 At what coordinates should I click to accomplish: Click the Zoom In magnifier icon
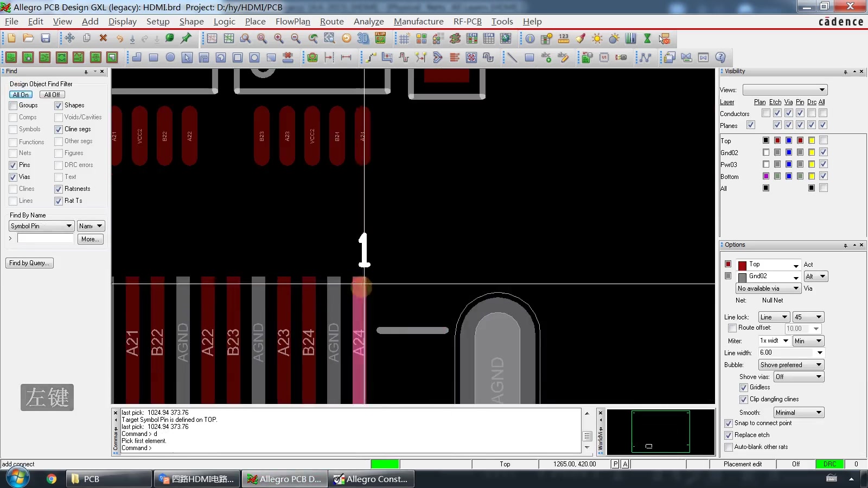tap(279, 38)
